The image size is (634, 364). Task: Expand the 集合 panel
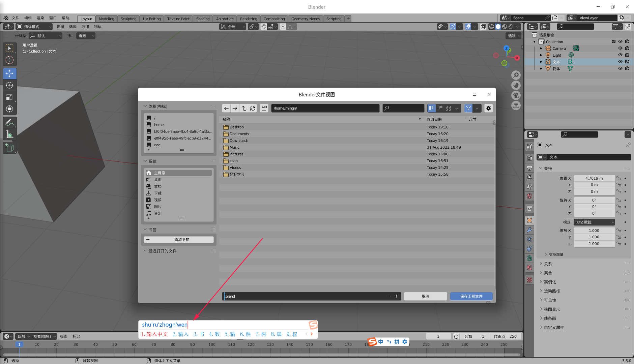pos(548,273)
